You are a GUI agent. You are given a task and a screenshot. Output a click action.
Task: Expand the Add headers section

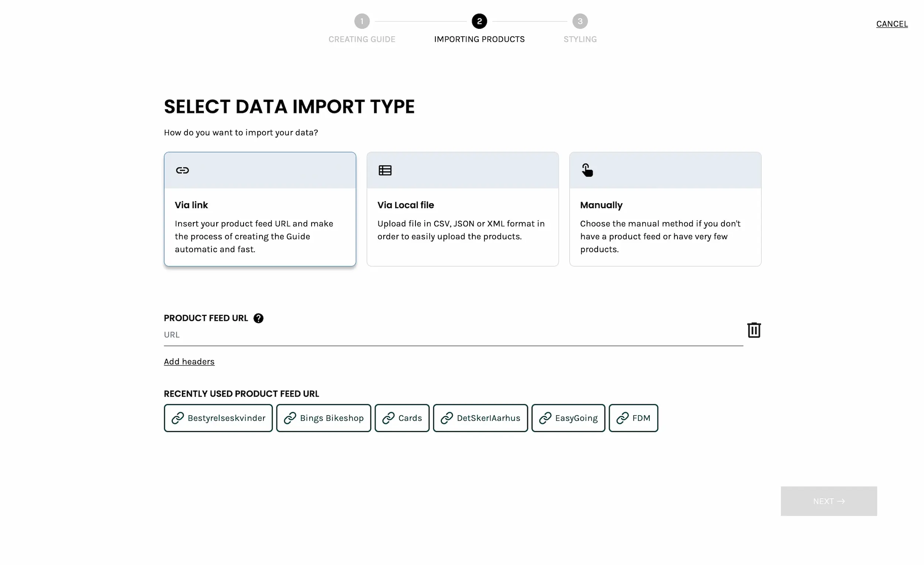pyautogui.click(x=189, y=362)
